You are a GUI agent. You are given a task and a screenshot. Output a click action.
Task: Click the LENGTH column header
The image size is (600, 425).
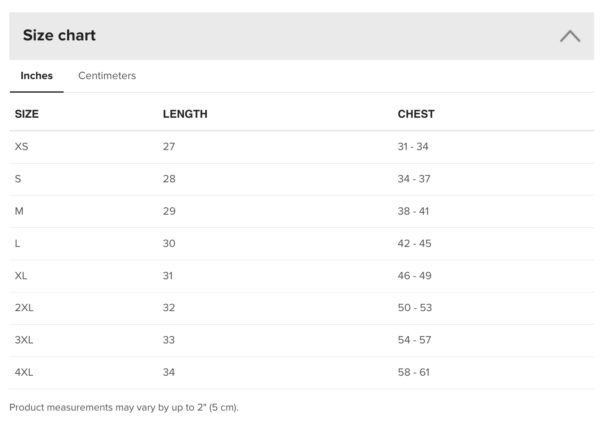(x=185, y=114)
